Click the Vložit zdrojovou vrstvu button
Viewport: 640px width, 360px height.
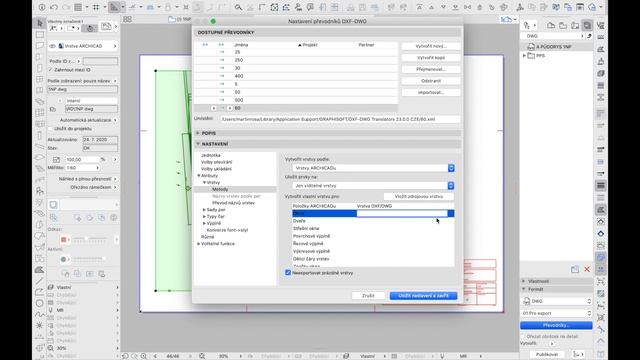pos(418,196)
